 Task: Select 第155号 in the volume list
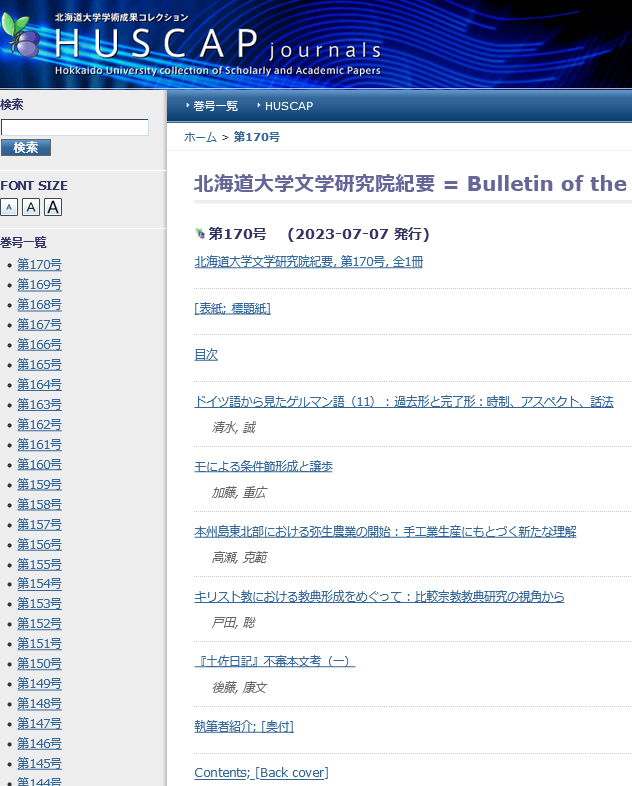[x=40, y=564]
